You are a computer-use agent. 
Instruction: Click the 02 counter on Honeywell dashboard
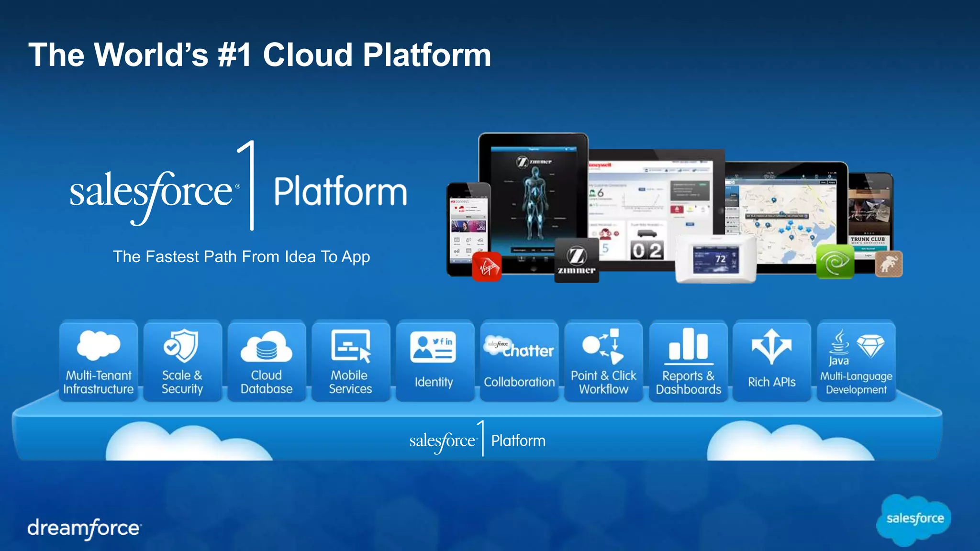click(x=647, y=250)
